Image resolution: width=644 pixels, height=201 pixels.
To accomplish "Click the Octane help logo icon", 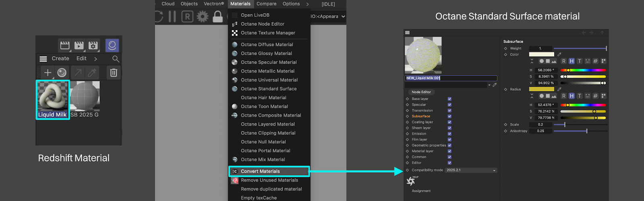I will pyautogui.click(x=411, y=181).
